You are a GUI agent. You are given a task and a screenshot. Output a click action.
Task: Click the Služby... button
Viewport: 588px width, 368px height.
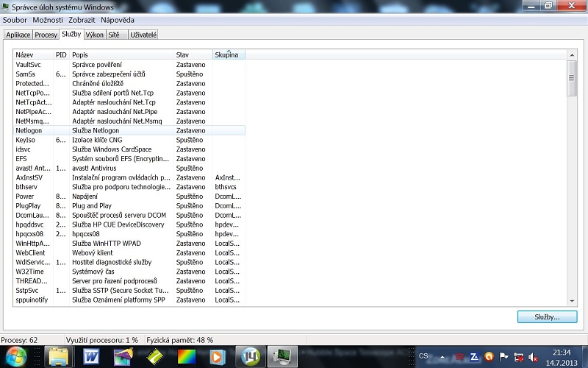point(542,317)
